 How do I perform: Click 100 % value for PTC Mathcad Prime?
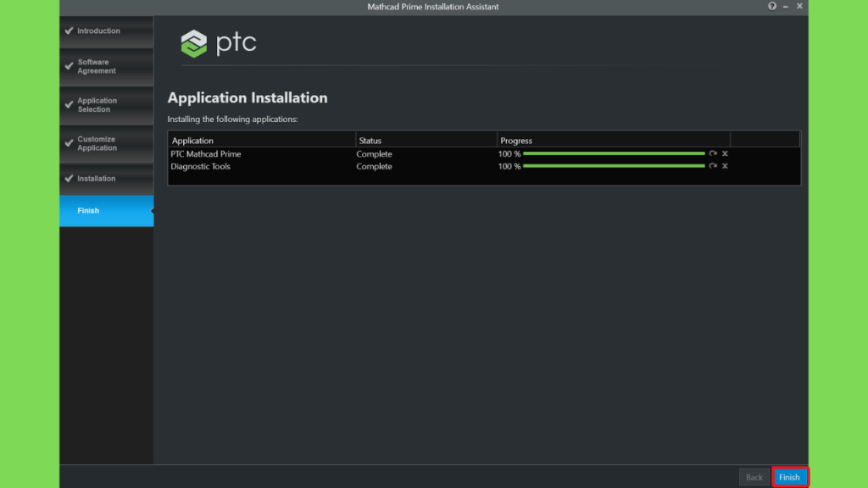click(509, 154)
